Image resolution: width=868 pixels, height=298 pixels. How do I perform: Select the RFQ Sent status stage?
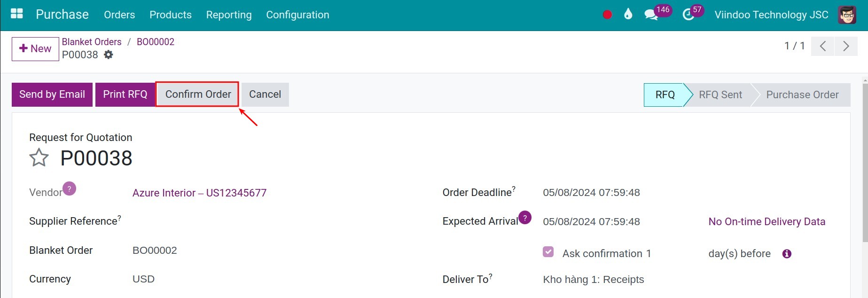pyautogui.click(x=720, y=95)
